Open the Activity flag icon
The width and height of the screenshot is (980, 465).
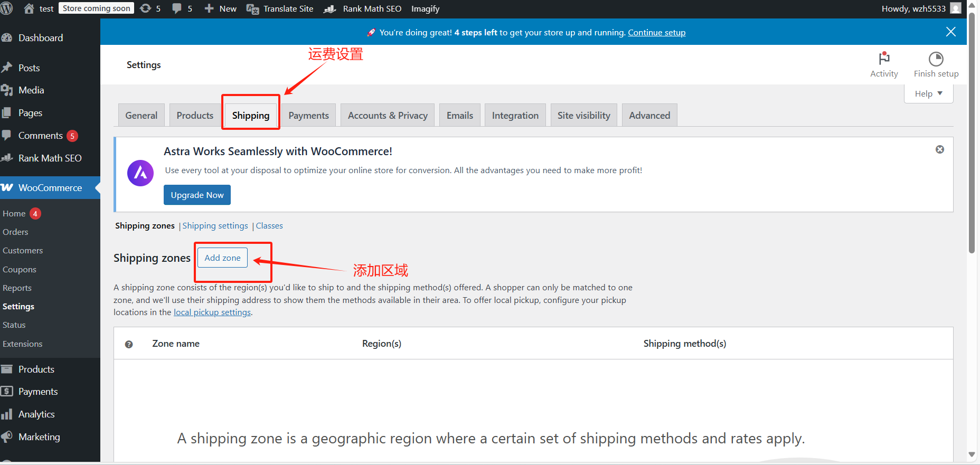884,59
